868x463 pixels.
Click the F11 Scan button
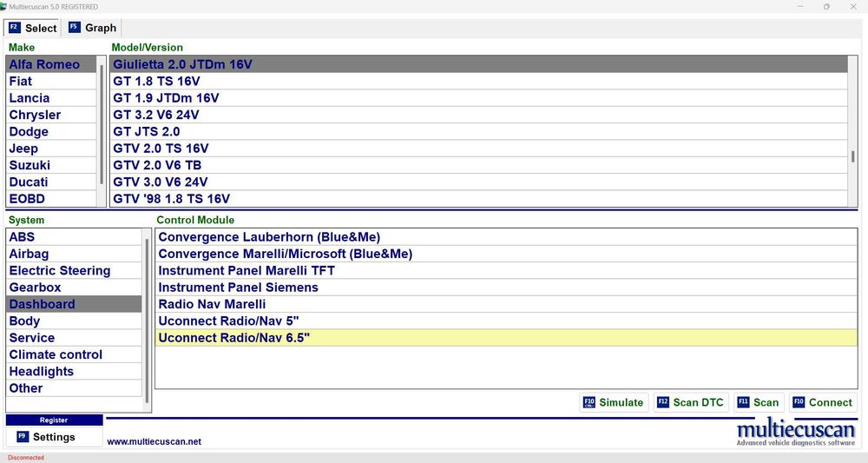[x=759, y=403]
